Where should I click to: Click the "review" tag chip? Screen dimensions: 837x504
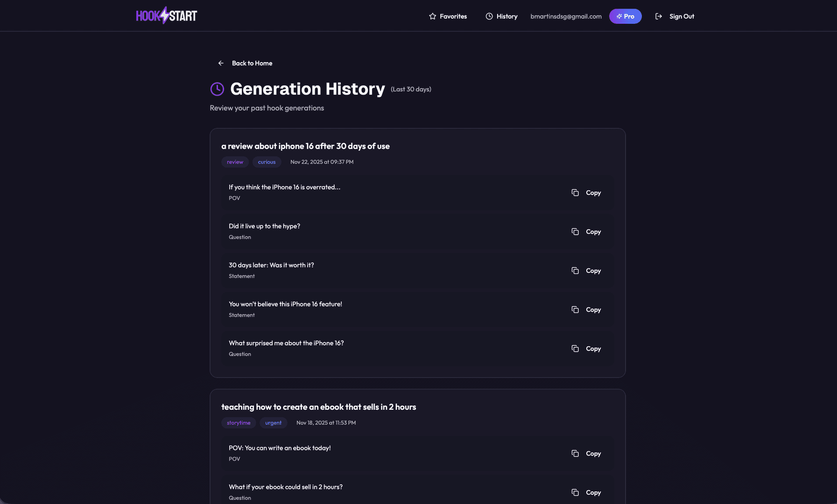pos(235,162)
